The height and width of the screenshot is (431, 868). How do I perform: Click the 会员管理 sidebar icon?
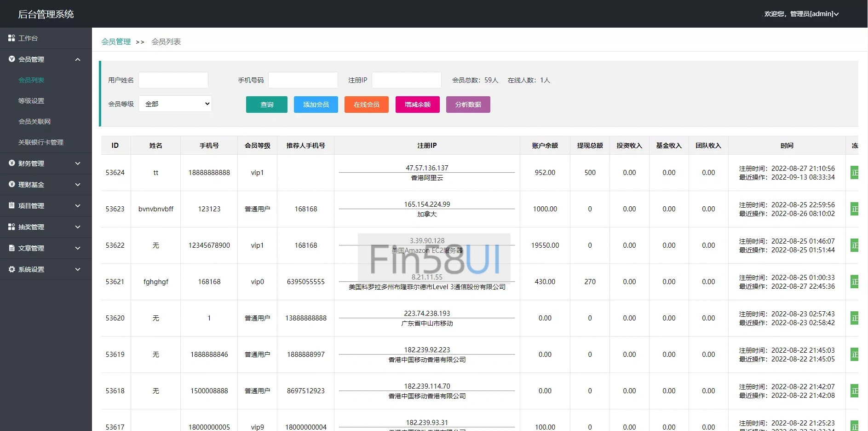[11, 59]
